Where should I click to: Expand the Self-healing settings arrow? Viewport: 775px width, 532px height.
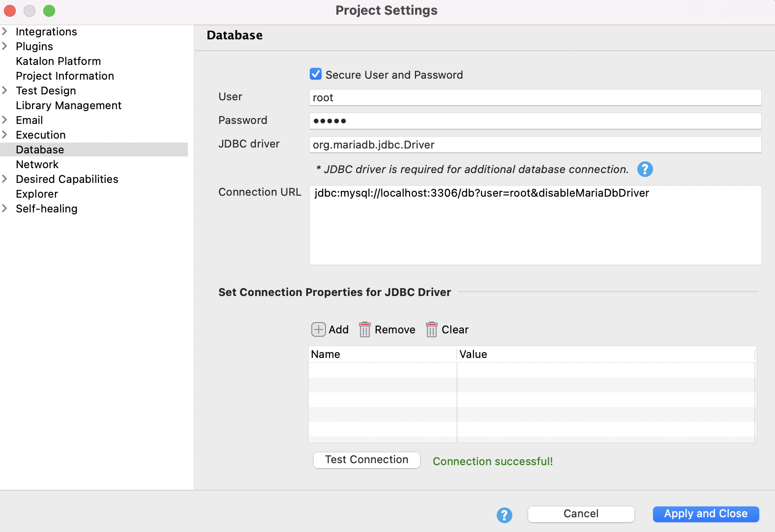(x=5, y=208)
